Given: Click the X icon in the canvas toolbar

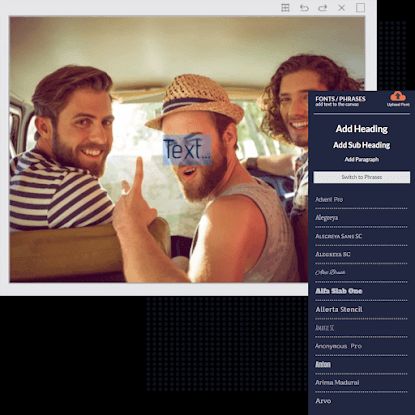Looking at the screenshot, I should (x=341, y=8).
